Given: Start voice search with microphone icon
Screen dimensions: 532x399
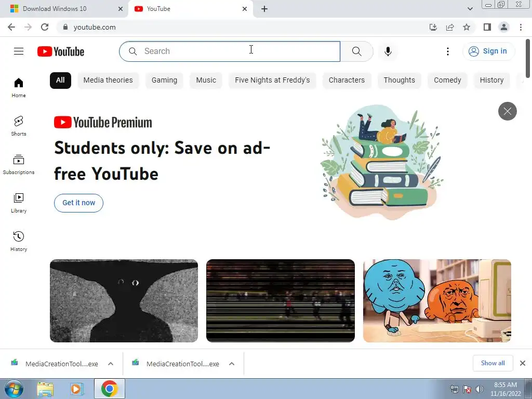Looking at the screenshot, I should [x=388, y=51].
